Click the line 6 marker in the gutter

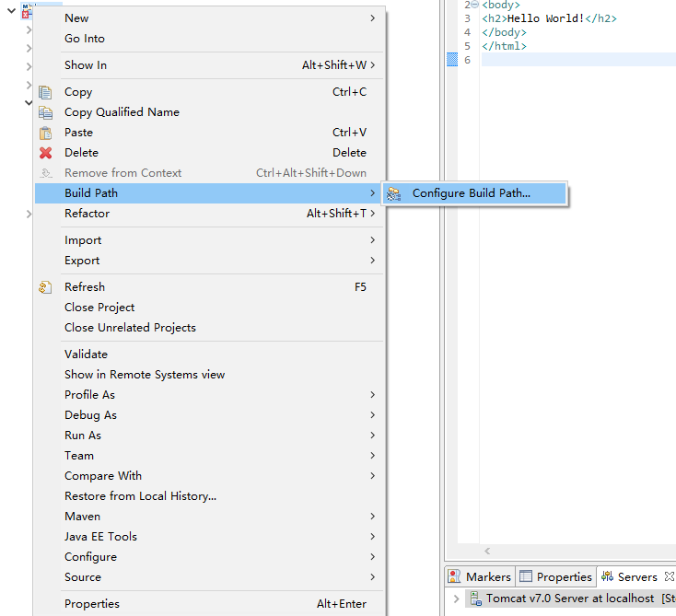452,60
